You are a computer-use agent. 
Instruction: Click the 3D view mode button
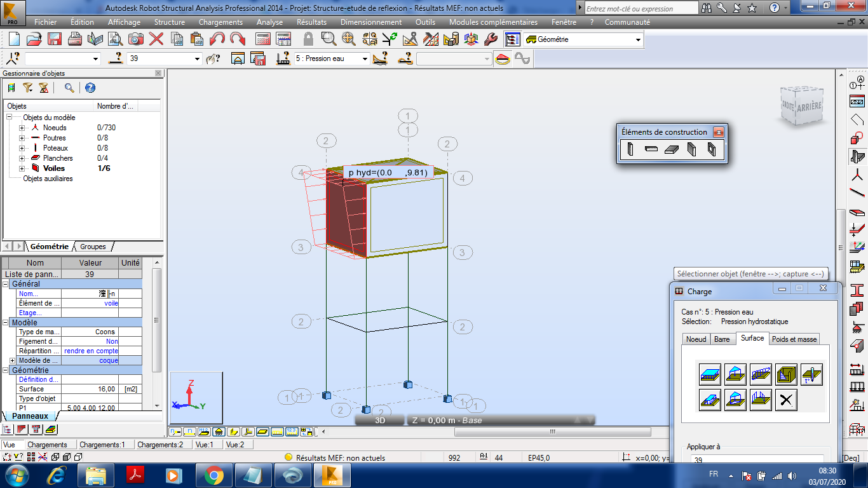380,420
